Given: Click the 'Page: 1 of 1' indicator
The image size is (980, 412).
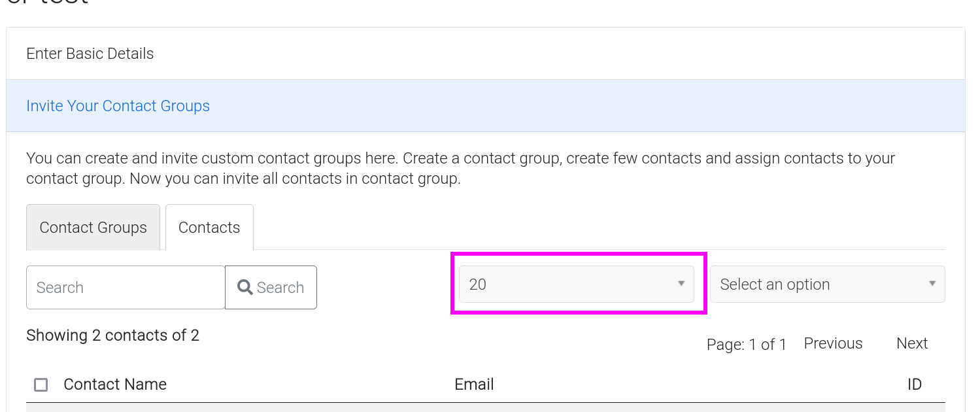Looking at the screenshot, I should 746,345.
